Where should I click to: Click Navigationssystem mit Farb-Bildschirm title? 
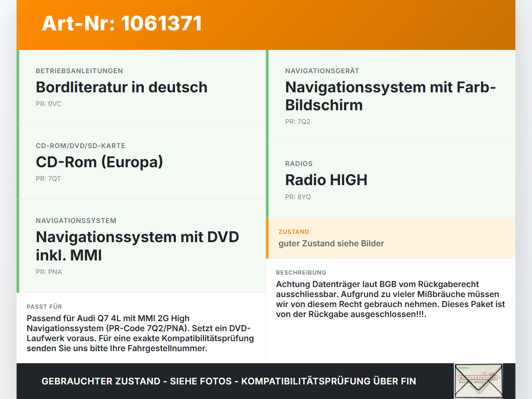click(390, 96)
